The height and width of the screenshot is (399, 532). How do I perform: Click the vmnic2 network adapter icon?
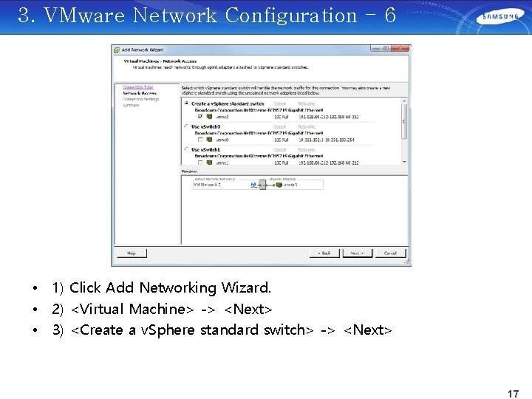pyautogui.click(x=209, y=117)
